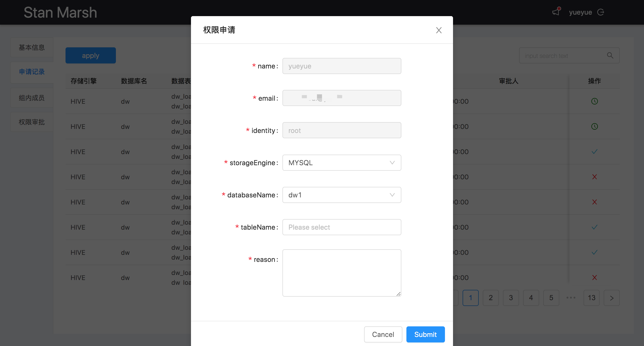The width and height of the screenshot is (644, 346).
Task: Open the notification megaphone icon
Action: [x=556, y=12]
